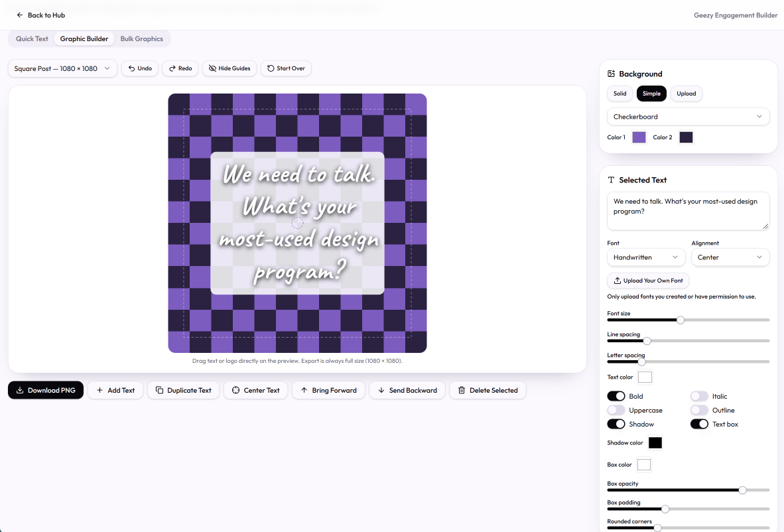This screenshot has width=784, height=532.
Task: Click the Background panel image icon
Action: coord(611,74)
